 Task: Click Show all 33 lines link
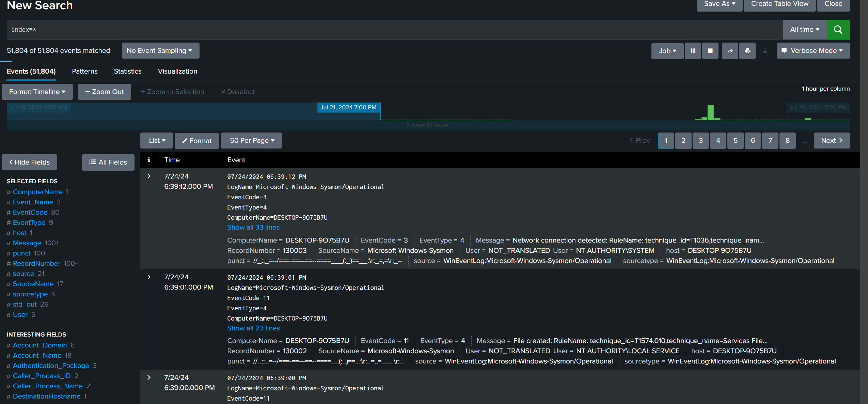click(253, 227)
